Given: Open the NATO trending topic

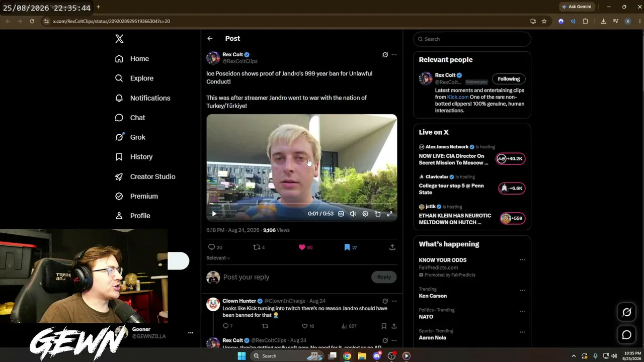Looking at the screenshot, I should click(426, 317).
